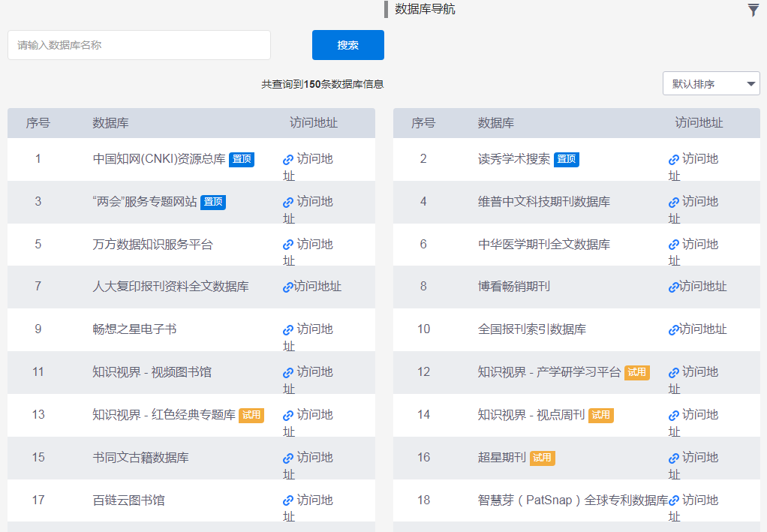
Task: Click 置顶 badge beside 读秀学术搜索
Action: (x=567, y=159)
